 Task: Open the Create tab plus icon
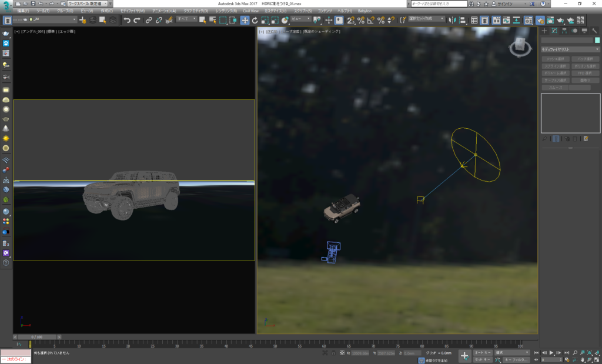click(x=544, y=31)
